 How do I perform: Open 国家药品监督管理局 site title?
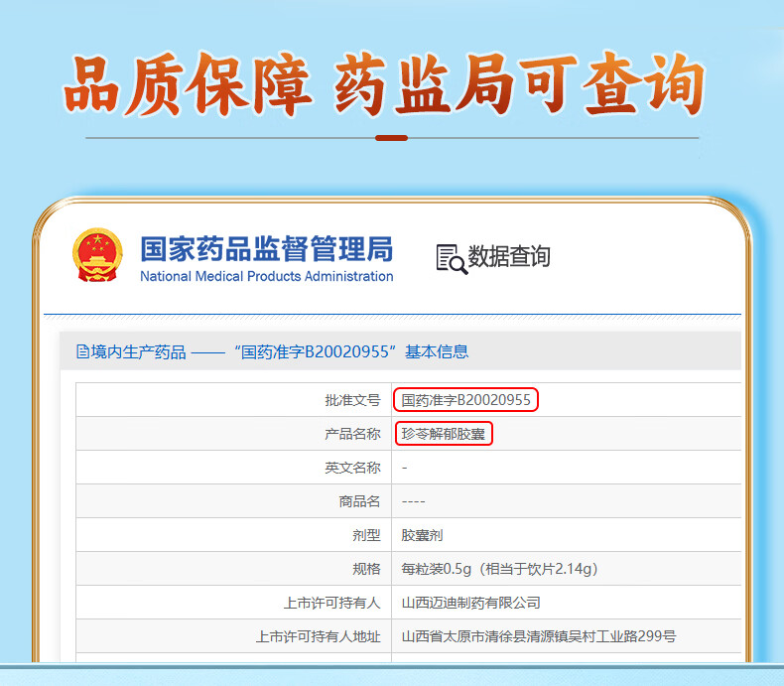pyautogui.click(x=267, y=249)
